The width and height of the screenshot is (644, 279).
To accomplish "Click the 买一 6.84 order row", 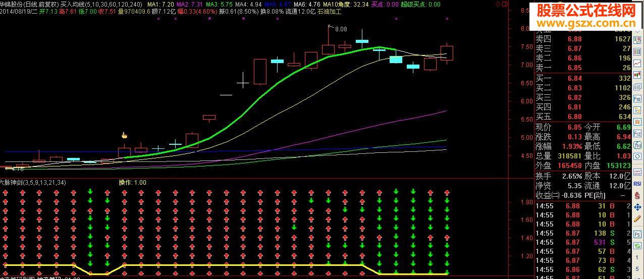I will pyautogui.click(x=583, y=78).
